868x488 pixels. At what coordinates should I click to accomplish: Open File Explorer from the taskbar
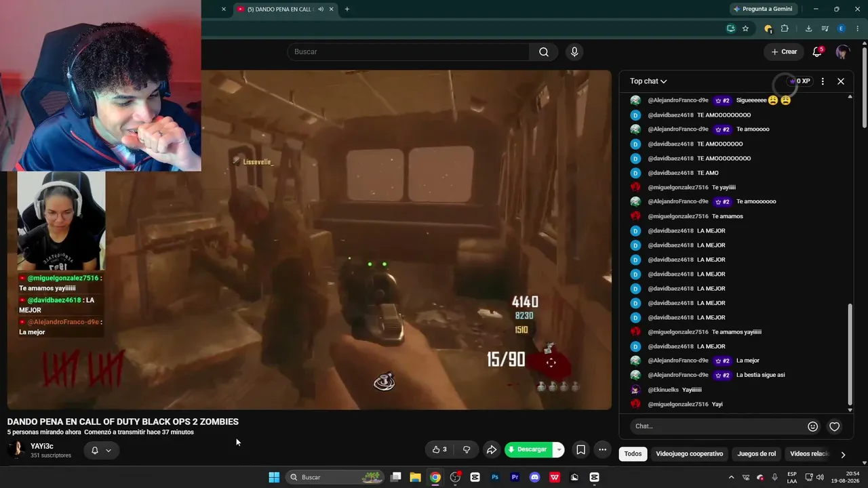(x=416, y=477)
